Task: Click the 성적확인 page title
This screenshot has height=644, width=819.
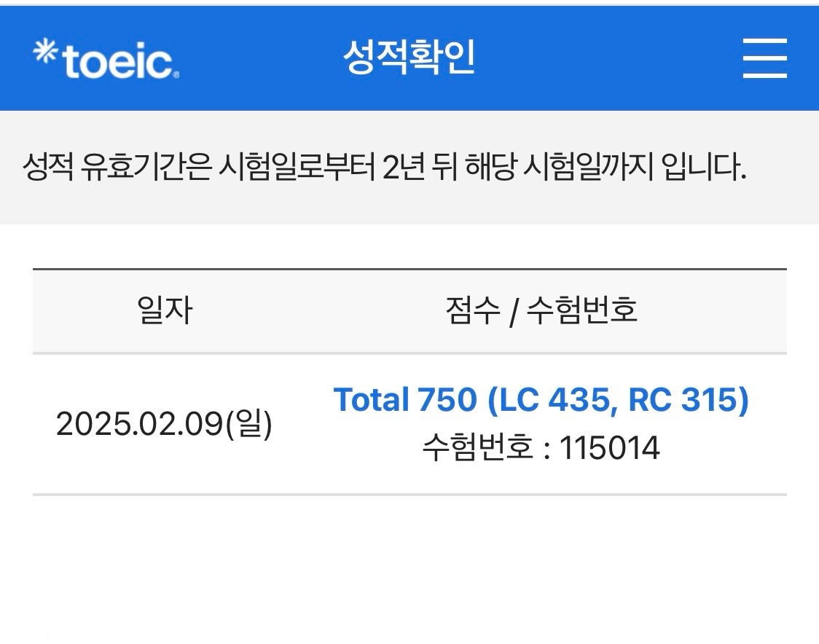Action: [x=409, y=57]
